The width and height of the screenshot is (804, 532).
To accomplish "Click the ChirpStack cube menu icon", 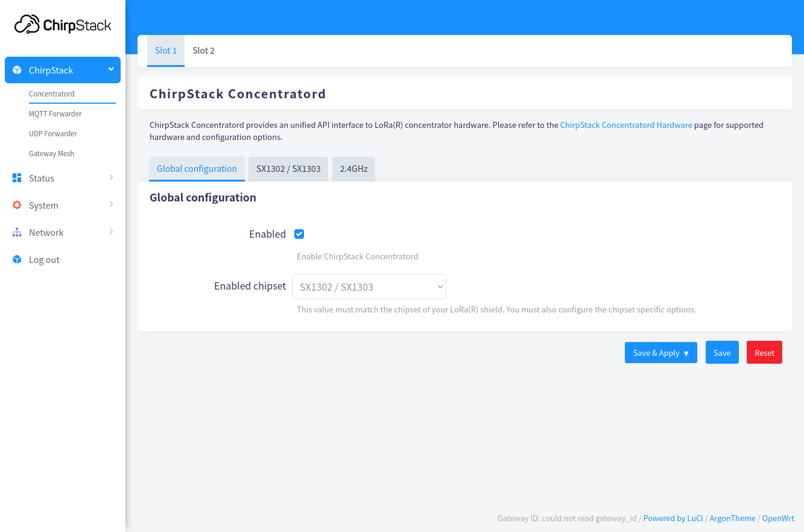I will (17, 70).
